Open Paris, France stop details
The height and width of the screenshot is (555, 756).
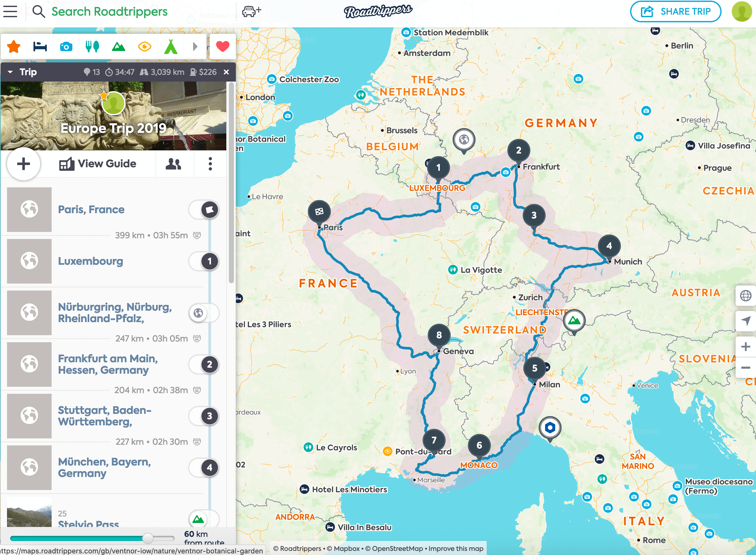click(91, 210)
